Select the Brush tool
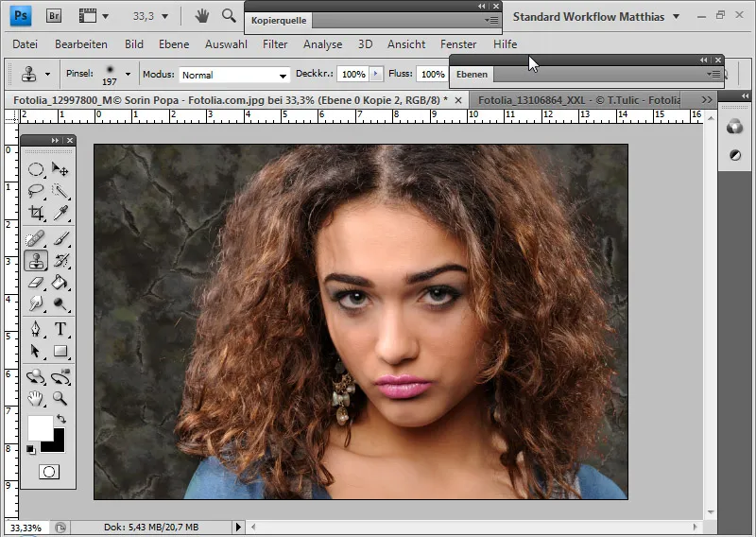The height and width of the screenshot is (537, 756). (60, 239)
